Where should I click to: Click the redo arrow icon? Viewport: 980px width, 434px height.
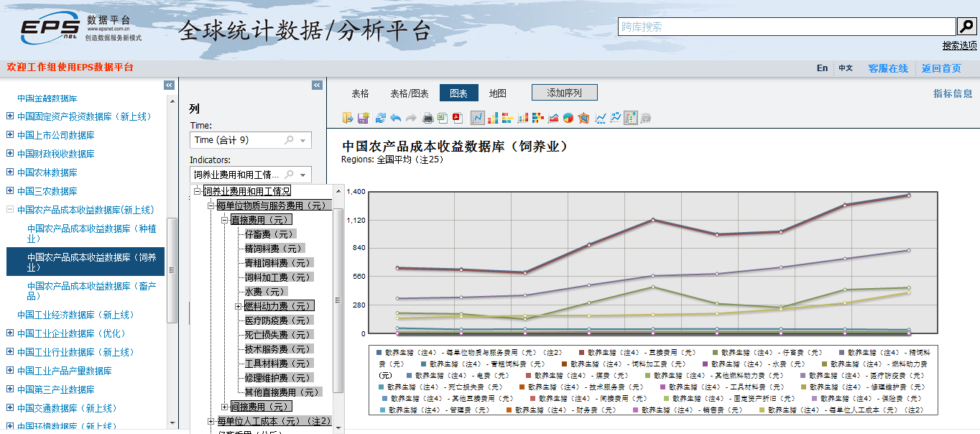point(411,118)
